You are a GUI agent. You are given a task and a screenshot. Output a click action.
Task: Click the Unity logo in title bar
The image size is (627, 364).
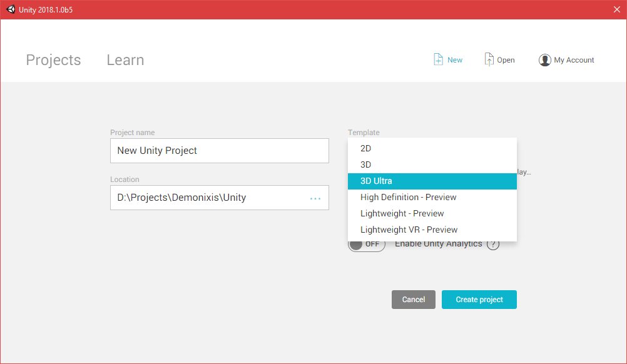[11, 9]
